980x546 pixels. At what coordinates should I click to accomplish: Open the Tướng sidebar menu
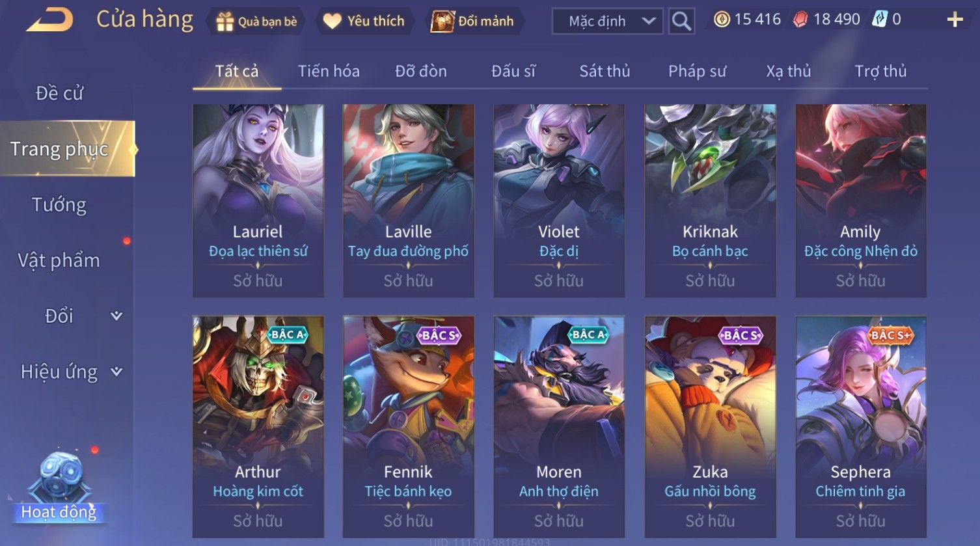[x=59, y=205]
